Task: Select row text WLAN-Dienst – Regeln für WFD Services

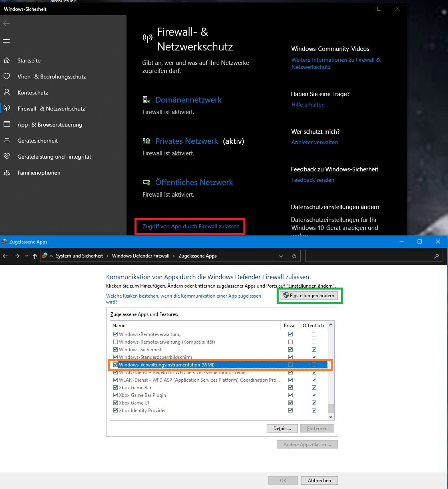Action: pos(183,372)
